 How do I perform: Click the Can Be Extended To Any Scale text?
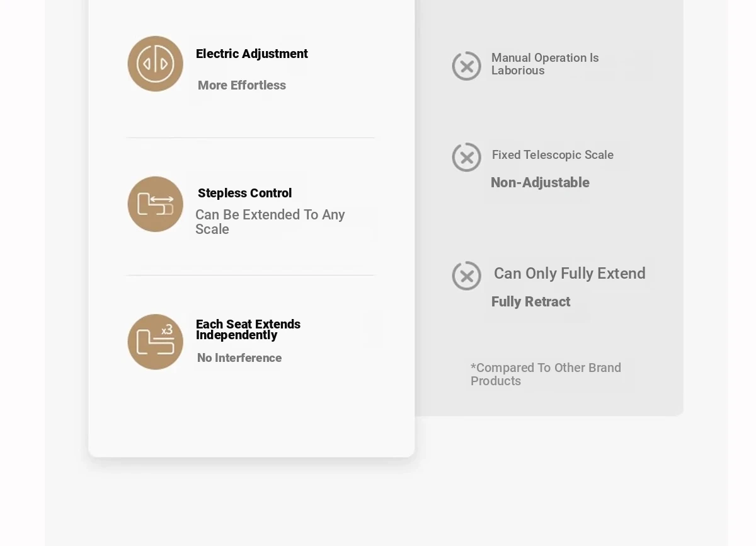(270, 222)
